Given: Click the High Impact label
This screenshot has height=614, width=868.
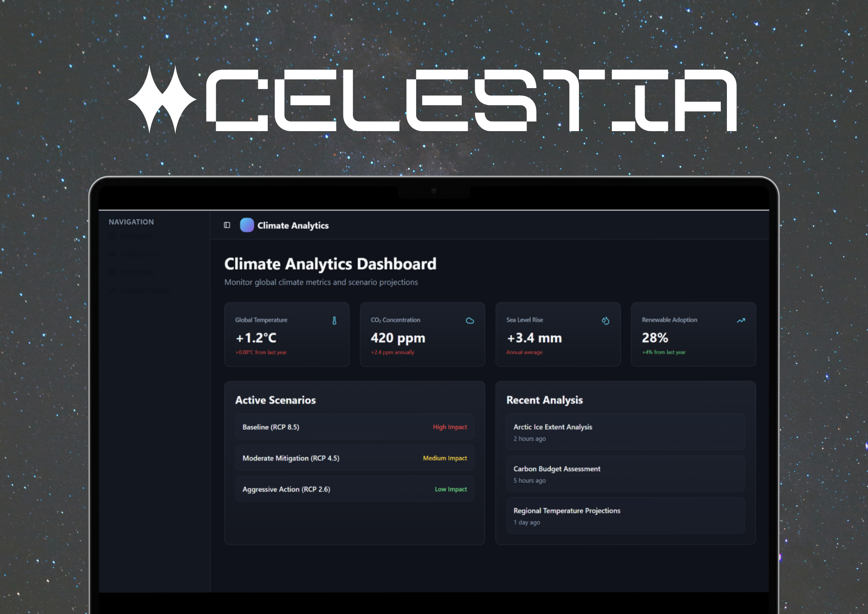Looking at the screenshot, I should 450,427.
